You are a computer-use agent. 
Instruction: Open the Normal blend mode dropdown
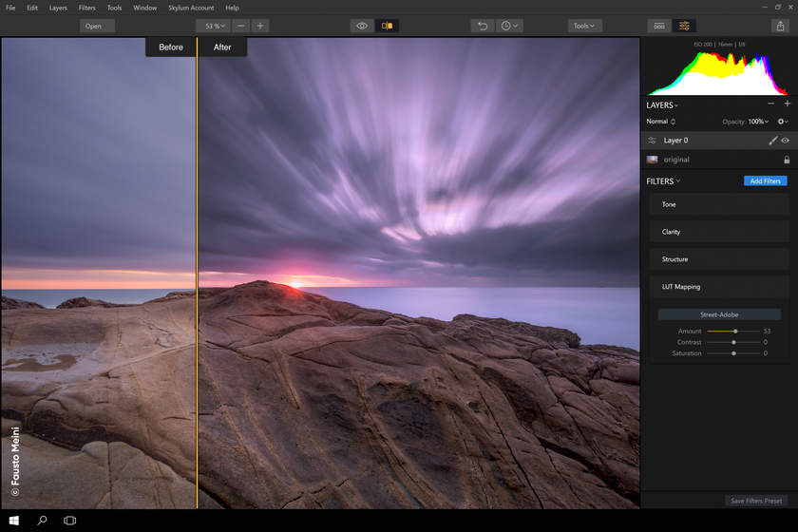660,122
